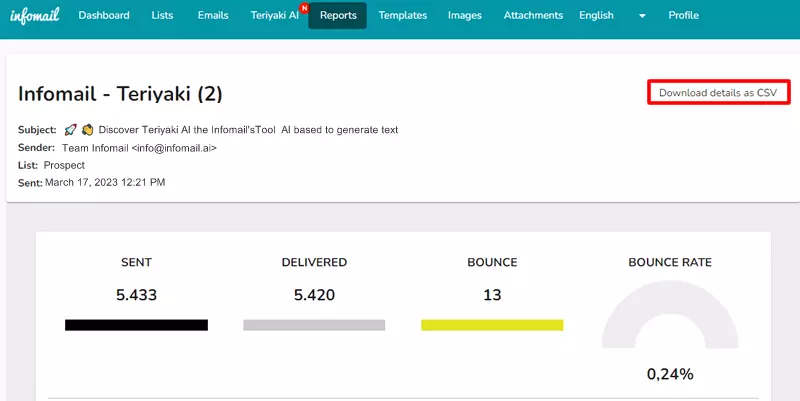800x401 pixels.
Task: Click the gray DELIVERED progress bar
Action: coord(314,325)
